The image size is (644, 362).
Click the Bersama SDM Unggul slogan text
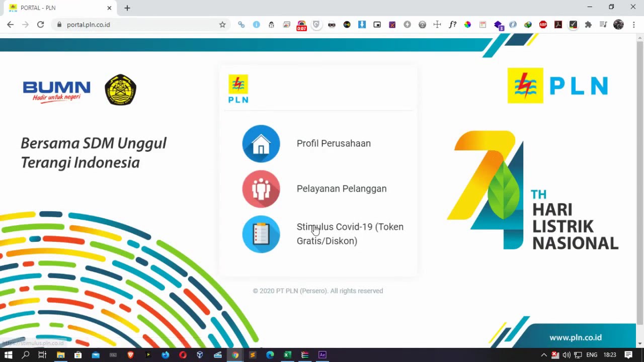coord(94,153)
